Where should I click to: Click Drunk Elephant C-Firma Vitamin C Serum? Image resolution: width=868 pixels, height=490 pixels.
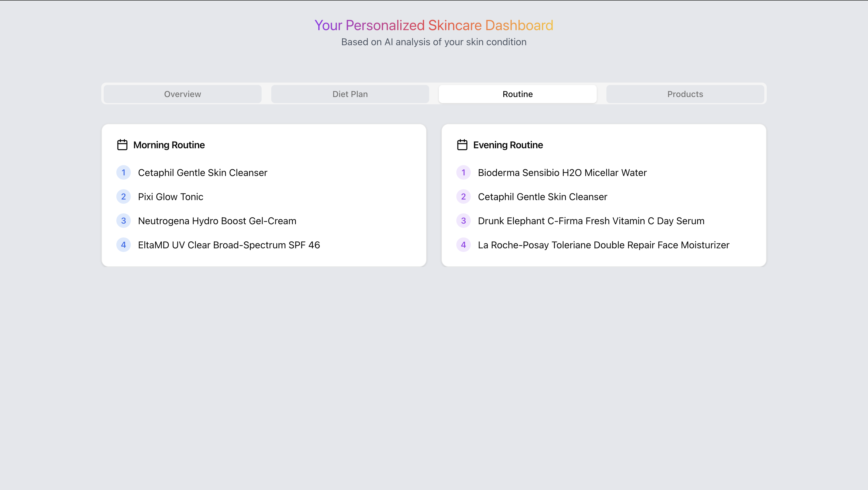[x=591, y=221]
